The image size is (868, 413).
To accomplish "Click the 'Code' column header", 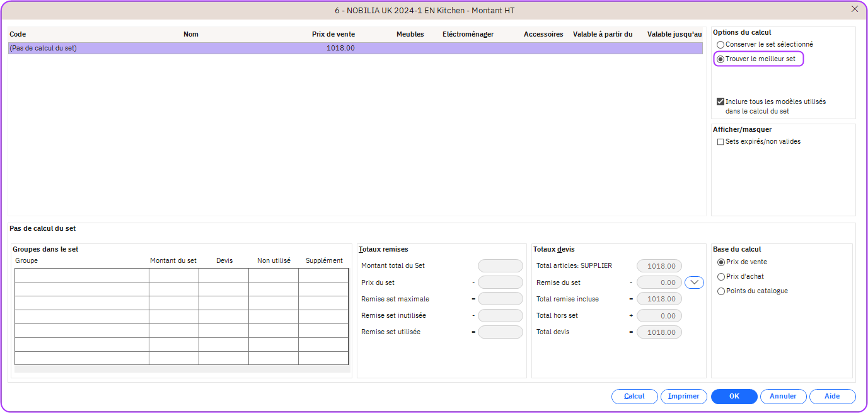I will [x=18, y=34].
